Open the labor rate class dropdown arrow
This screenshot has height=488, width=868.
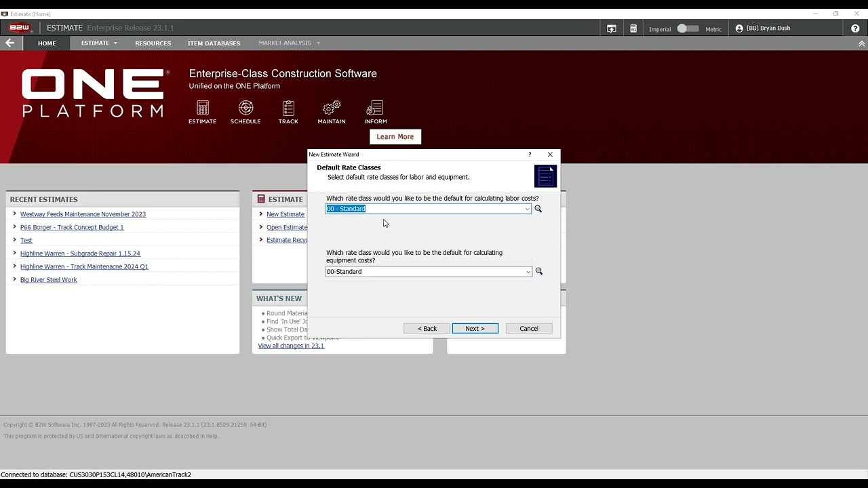(x=527, y=209)
